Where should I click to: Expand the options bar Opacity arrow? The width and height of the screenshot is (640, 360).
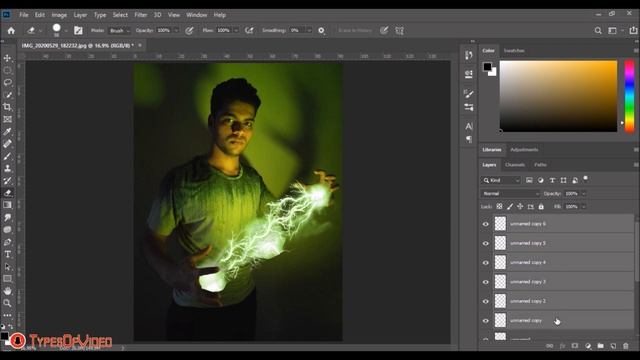(x=176, y=31)
